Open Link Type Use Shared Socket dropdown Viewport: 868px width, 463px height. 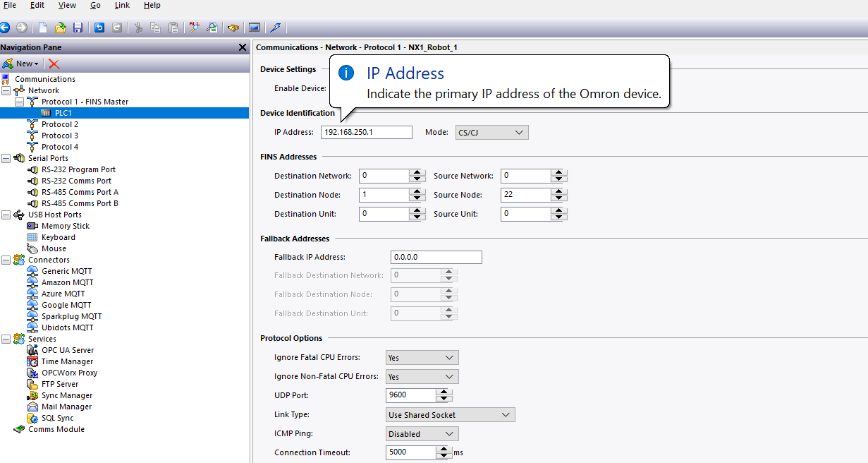coord(451,415)
